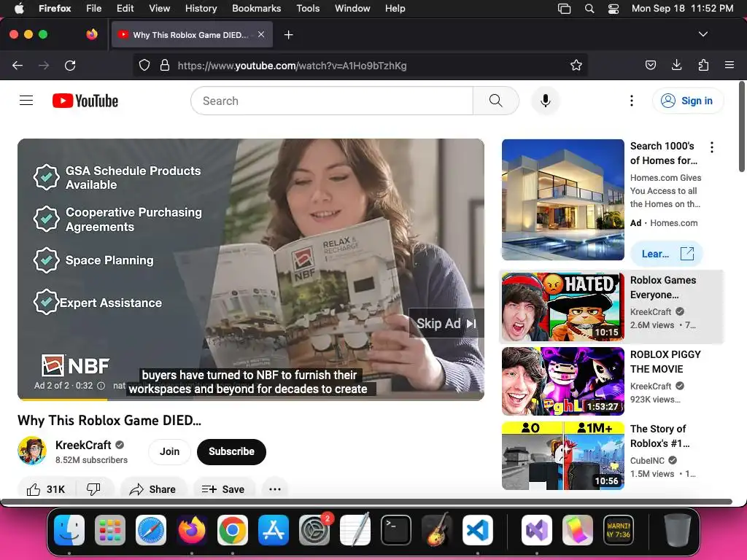Start voice search with microphone icon

(546, 101)
